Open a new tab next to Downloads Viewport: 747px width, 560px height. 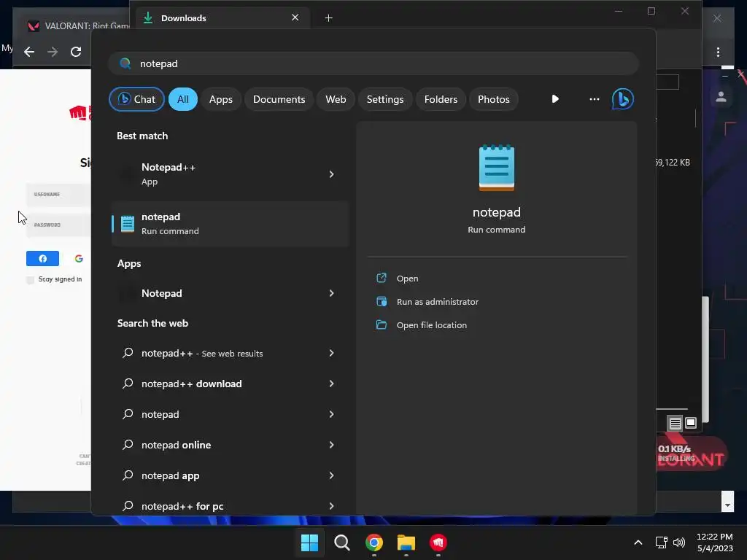(329, 18)
